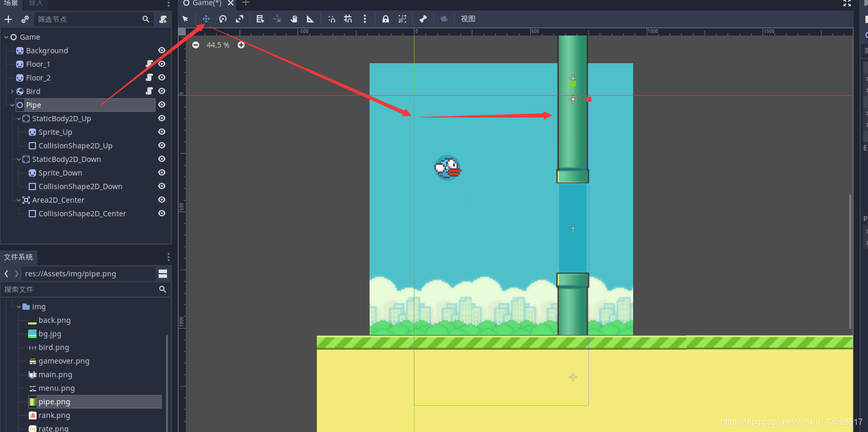
Task: Click the res://Assets/img/pipe.png path field
Action: [89, 274]
